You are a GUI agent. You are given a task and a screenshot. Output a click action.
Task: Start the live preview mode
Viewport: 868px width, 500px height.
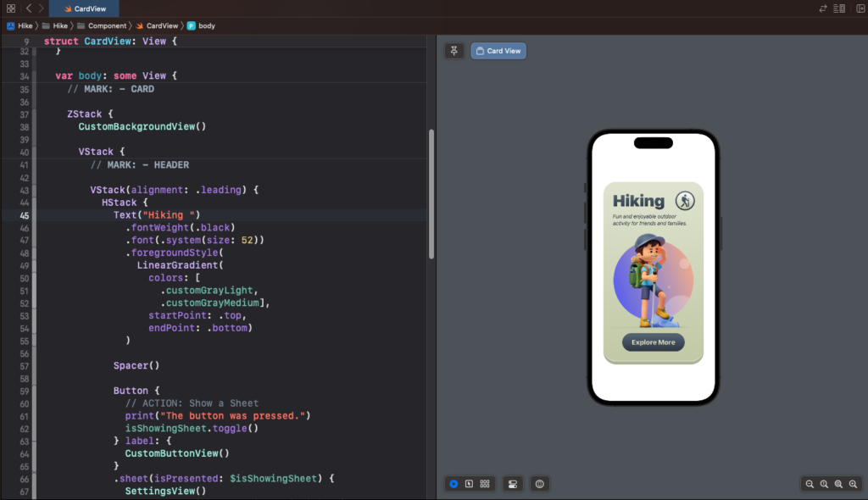[454, 484]
